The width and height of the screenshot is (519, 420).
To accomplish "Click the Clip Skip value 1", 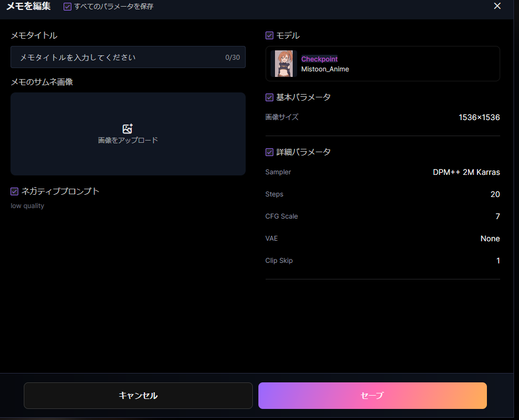I will click(498, 261).
